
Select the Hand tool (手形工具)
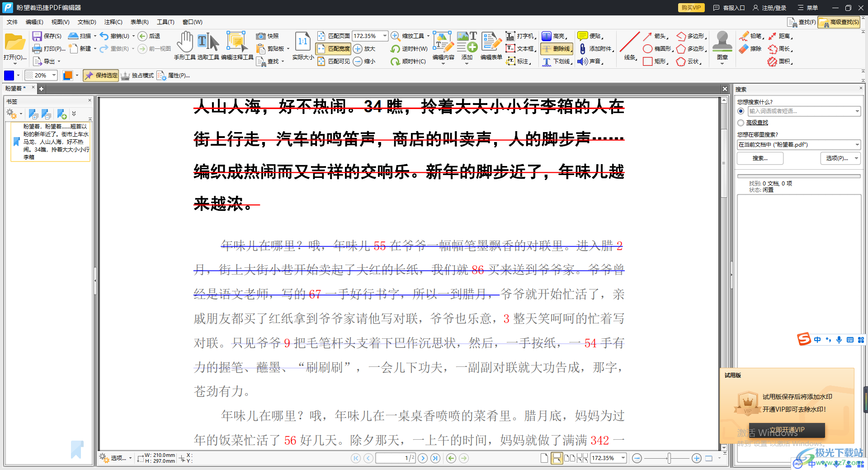[184, 45]
